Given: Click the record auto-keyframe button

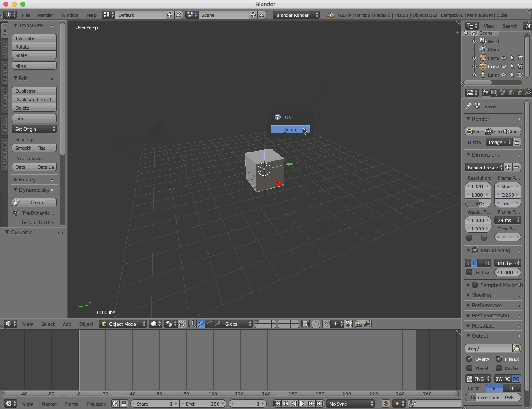Looking at the screenshot, I should click(x=385, y=404).
